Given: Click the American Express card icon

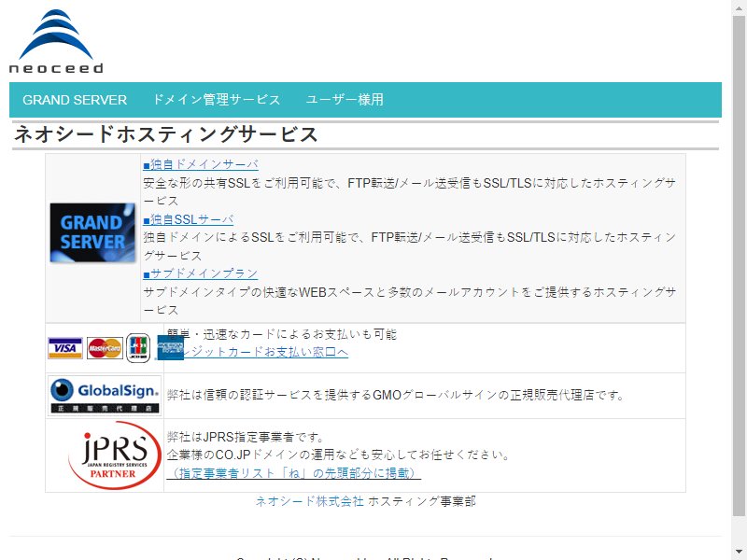Looking at the screenshot, I should pyautogui.click(x=170, y=348).
